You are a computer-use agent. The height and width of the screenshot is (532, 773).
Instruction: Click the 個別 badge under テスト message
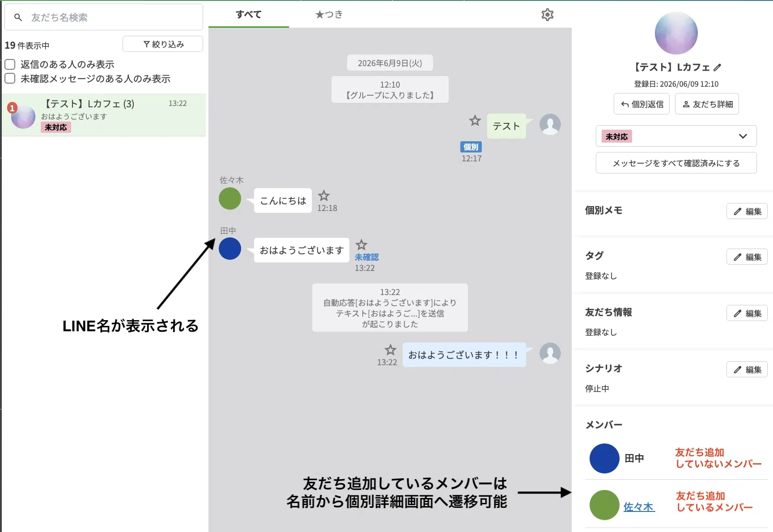(471, 147)
